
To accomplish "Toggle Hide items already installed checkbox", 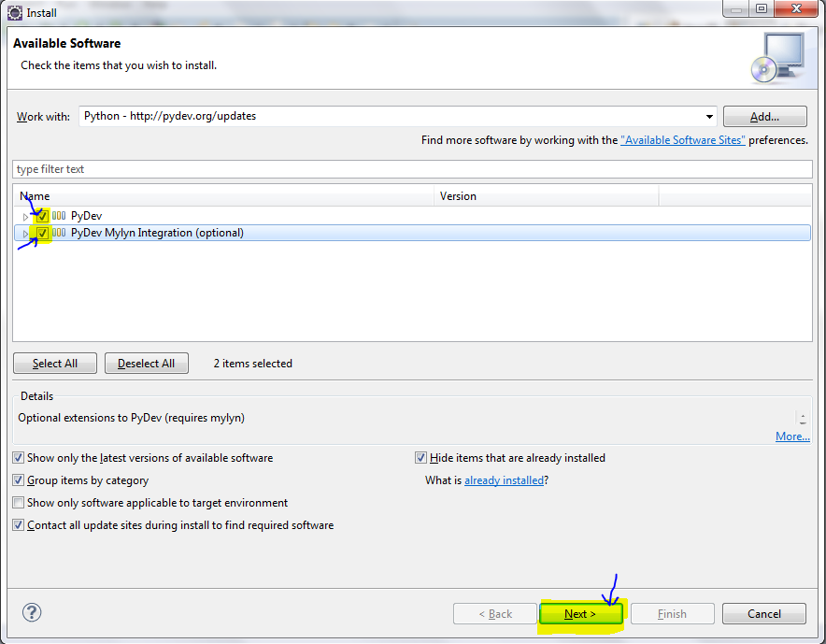I will (x=420, y=457).
